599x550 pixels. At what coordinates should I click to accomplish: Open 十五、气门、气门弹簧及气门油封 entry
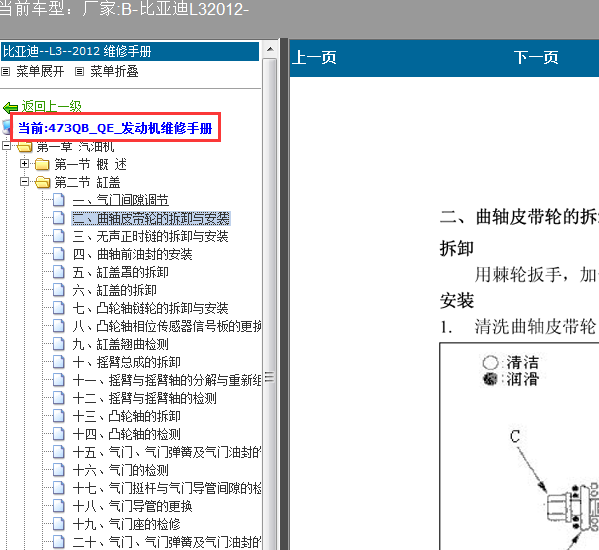coord(167,452)
